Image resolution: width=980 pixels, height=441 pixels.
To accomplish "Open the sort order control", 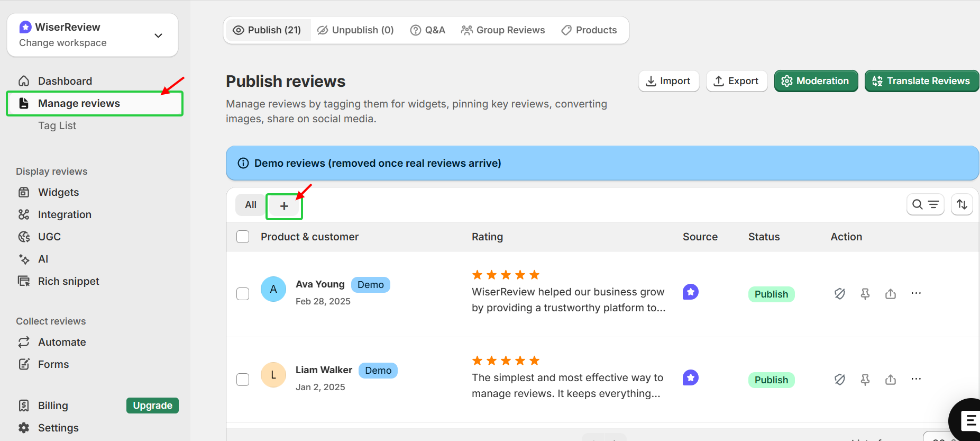I will (962, 204).
